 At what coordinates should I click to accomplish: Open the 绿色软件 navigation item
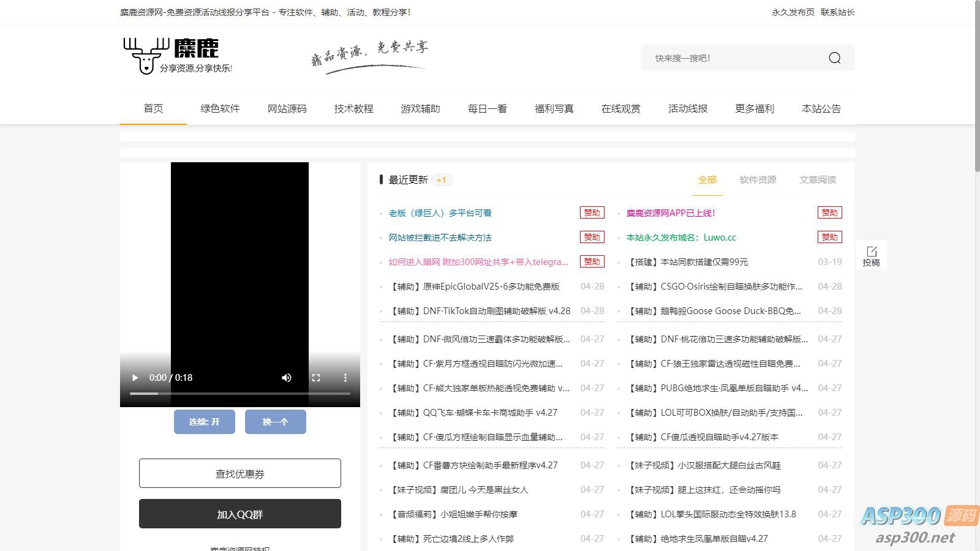220,108
